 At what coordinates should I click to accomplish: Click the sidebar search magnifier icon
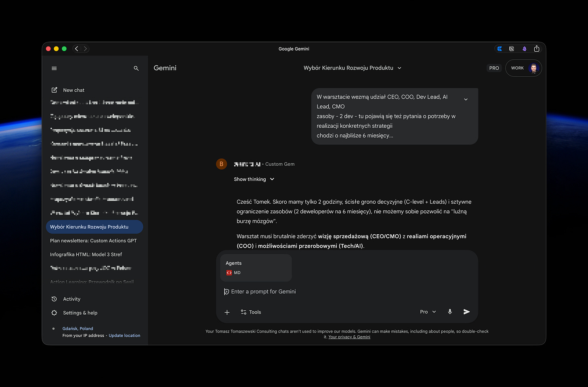(136, 68)
